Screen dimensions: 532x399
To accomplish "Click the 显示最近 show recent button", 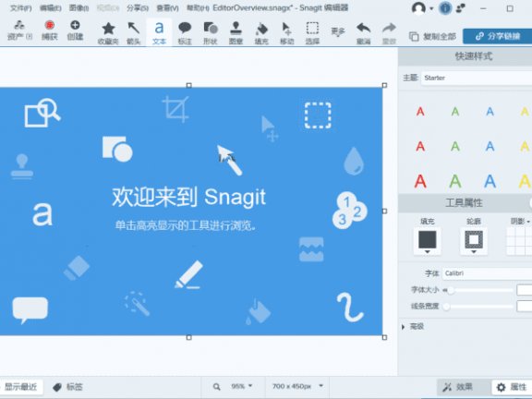I will 20,387.
